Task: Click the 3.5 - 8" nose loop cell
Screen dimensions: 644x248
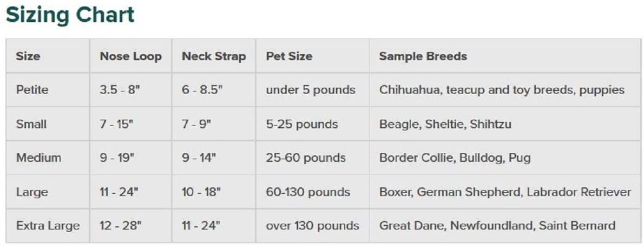Action: (120, 90)
